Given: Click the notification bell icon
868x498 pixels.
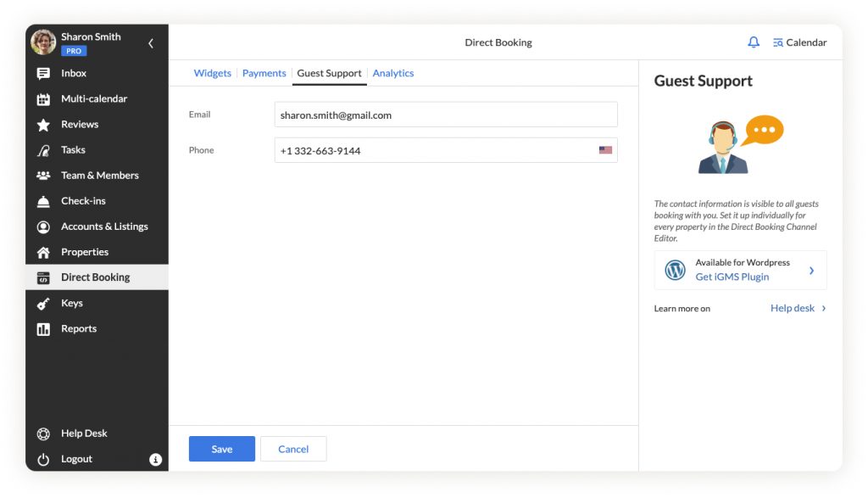Looking at the screenshot, I should [x=753, y=42].
